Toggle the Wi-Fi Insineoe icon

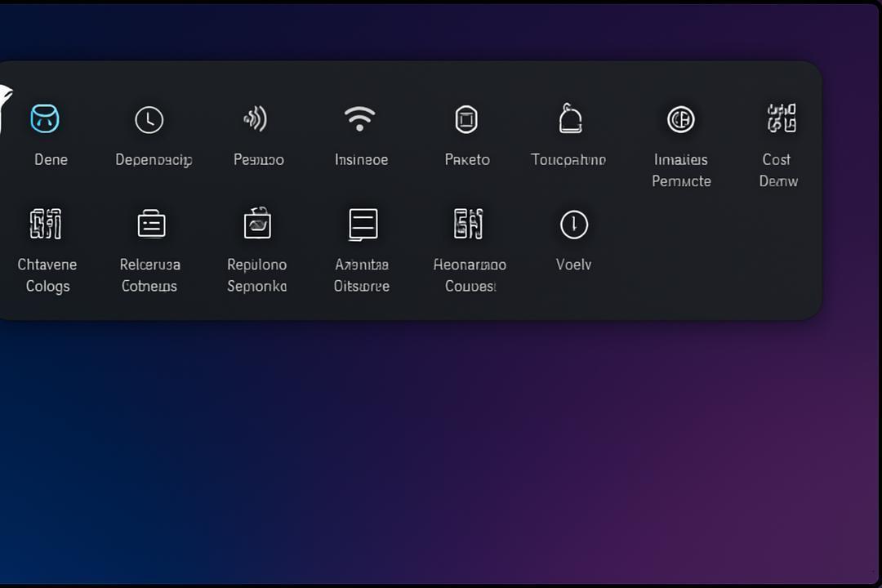(360, 118)
